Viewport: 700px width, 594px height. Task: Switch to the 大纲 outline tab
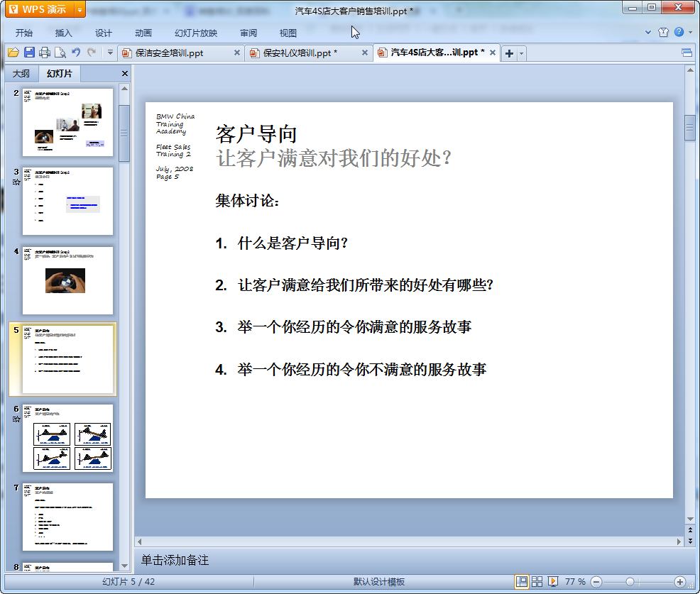(21, 74)
